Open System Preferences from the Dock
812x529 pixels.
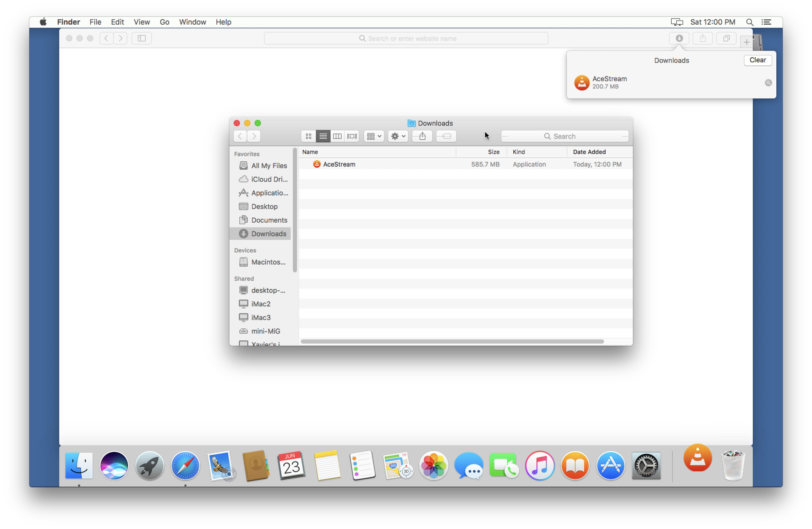tap(646, 465)
